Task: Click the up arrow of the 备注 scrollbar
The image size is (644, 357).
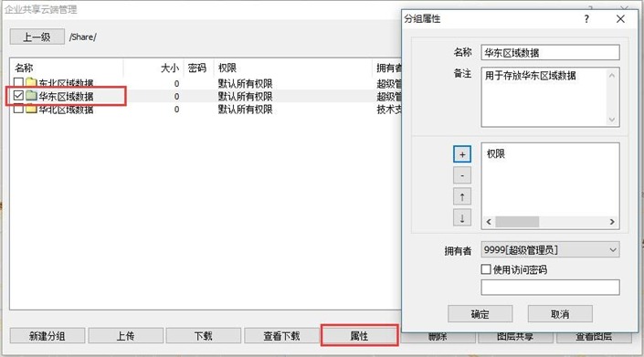Action: click(612, 76)
